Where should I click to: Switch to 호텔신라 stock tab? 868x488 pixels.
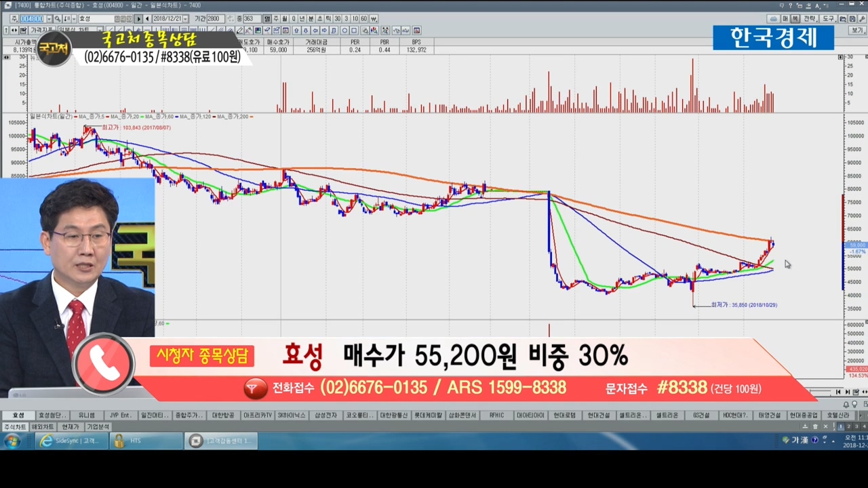tap(838, 415)
